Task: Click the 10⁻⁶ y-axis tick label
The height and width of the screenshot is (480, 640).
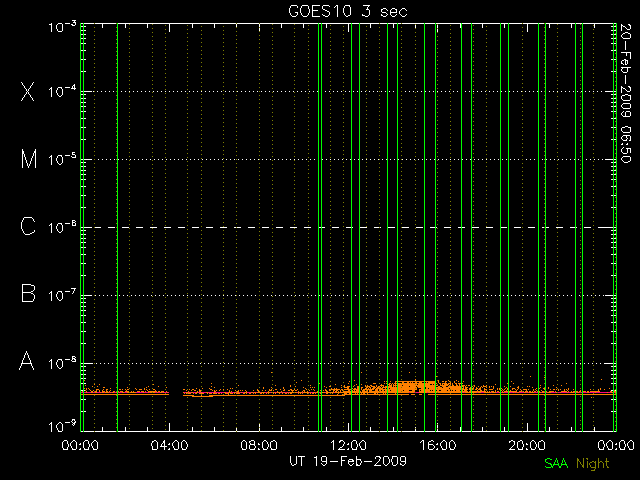Action: coord(62,227)
